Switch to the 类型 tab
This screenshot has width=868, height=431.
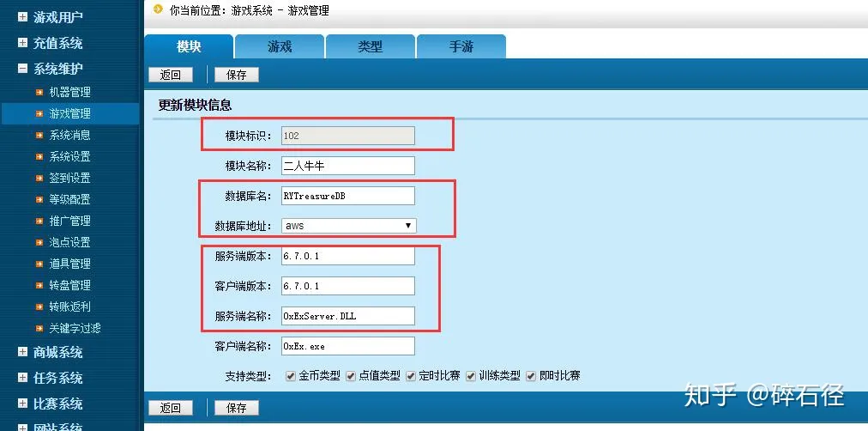point(371,46)
